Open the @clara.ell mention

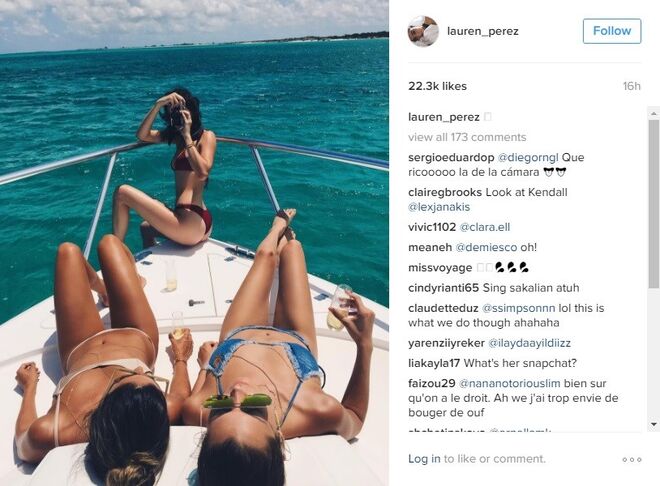pyautogui.click(x=484, y=227)
